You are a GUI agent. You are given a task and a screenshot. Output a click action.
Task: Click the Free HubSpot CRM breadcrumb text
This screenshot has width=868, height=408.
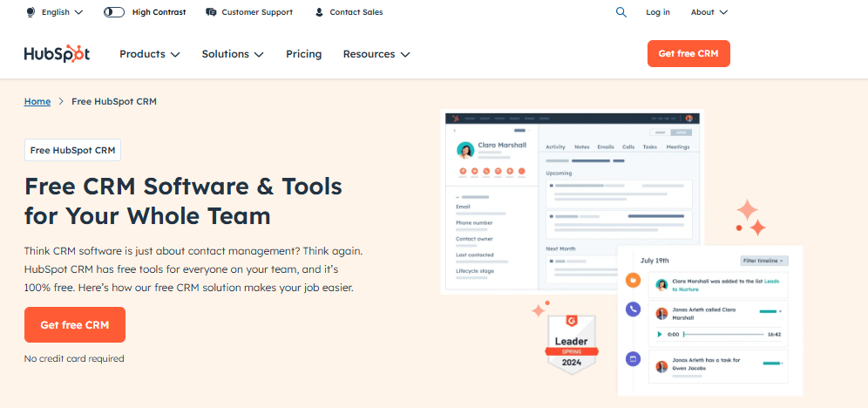pos(114,101)
